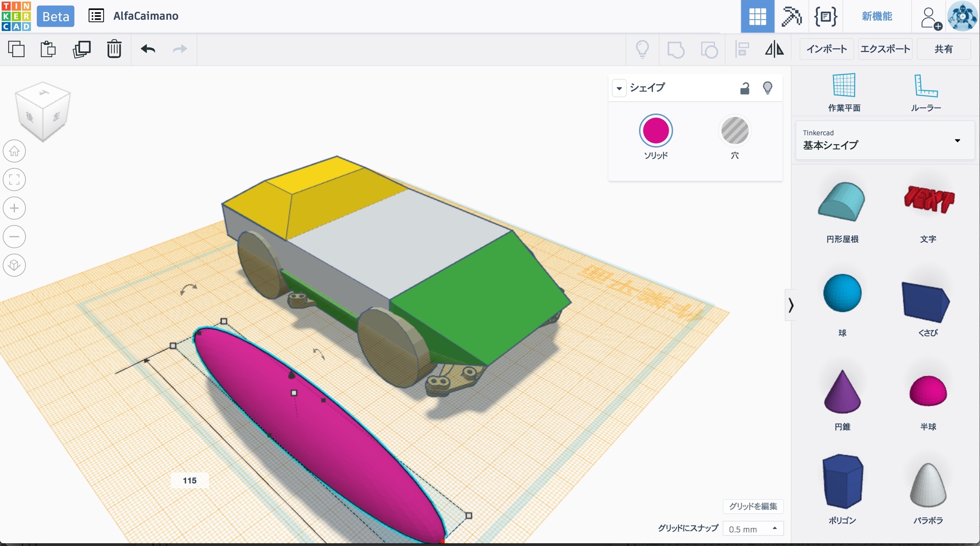
Task: Click the Zoom in plus icon
Action: (x=14, y=208)
